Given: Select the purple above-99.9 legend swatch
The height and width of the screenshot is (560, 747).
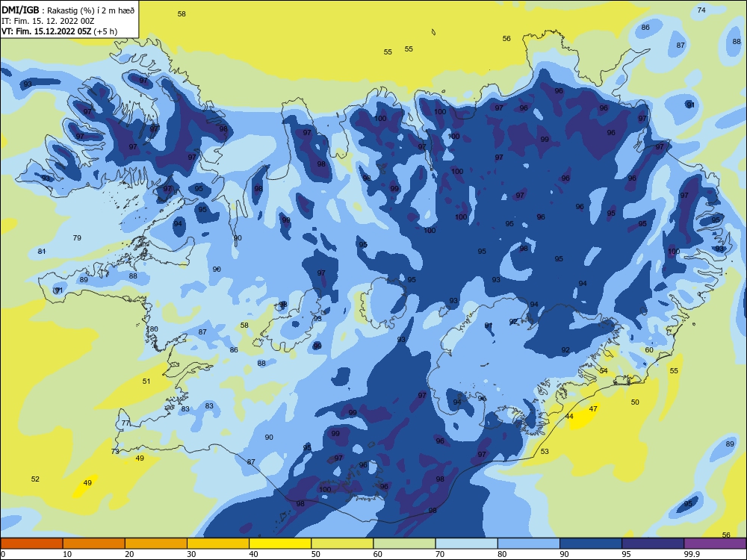Looking at the screenshot, I should pyautogui.click(x=715, y=544).
